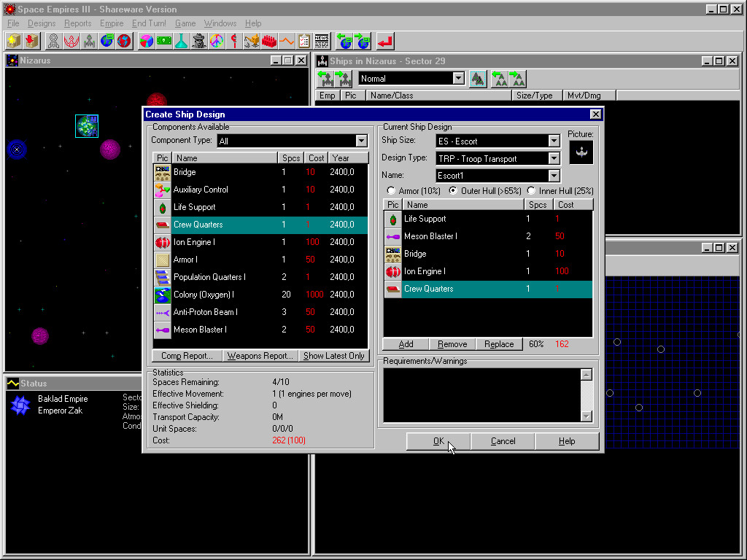
Task: Open the File menu
Action: tap(13, 23)
